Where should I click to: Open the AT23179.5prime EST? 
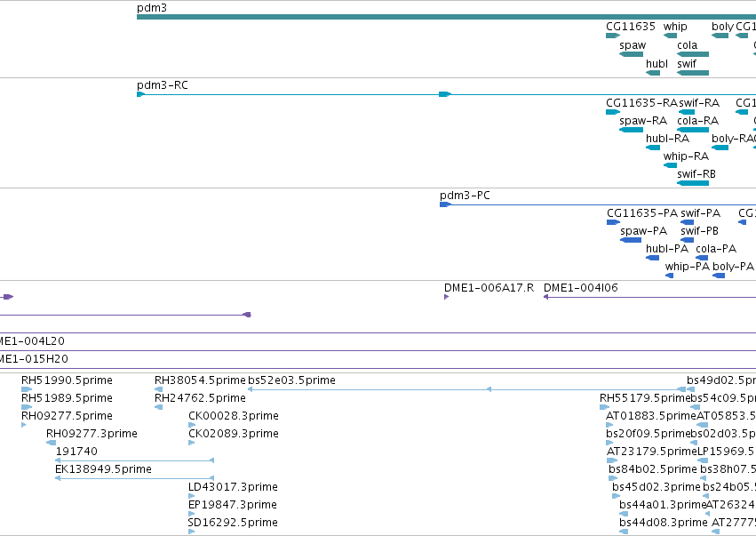coord(612,460)
